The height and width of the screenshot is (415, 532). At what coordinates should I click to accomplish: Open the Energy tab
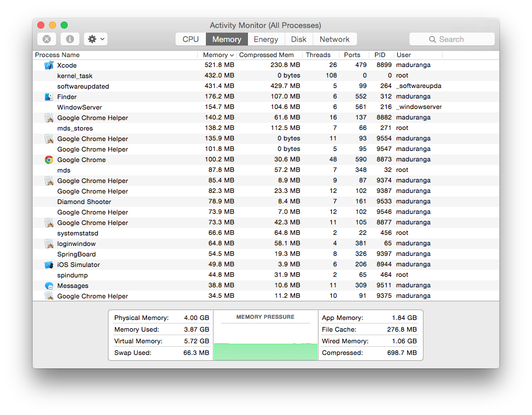(266, 39)
